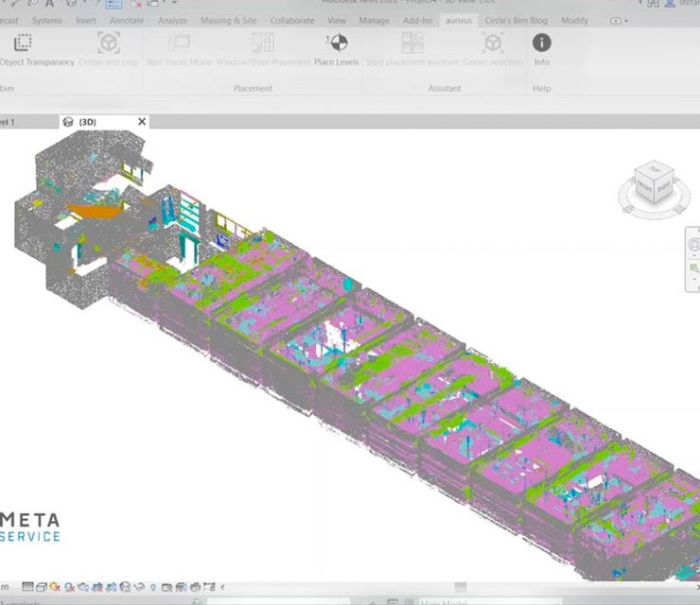Show the Rendering dialog teapot icon
700x605 pixels.
pos(83,587)
